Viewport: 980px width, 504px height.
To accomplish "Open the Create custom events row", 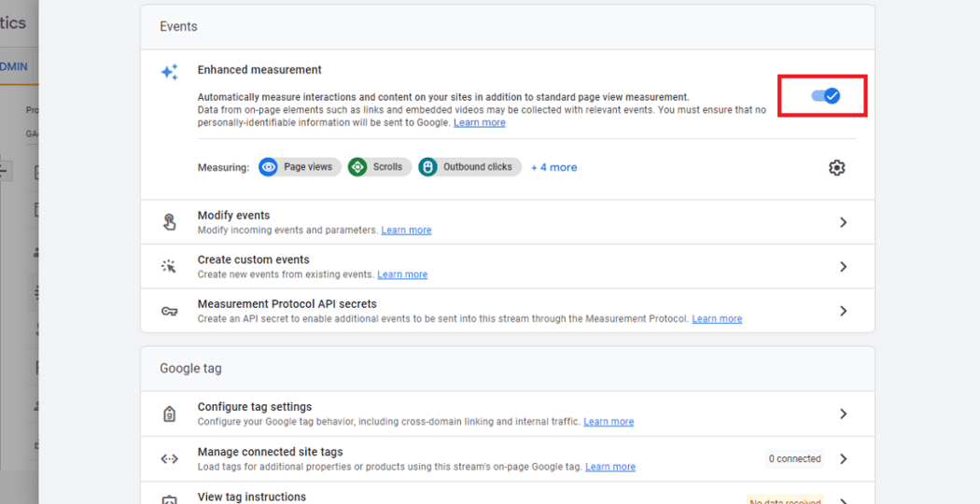I will [508, 266].
